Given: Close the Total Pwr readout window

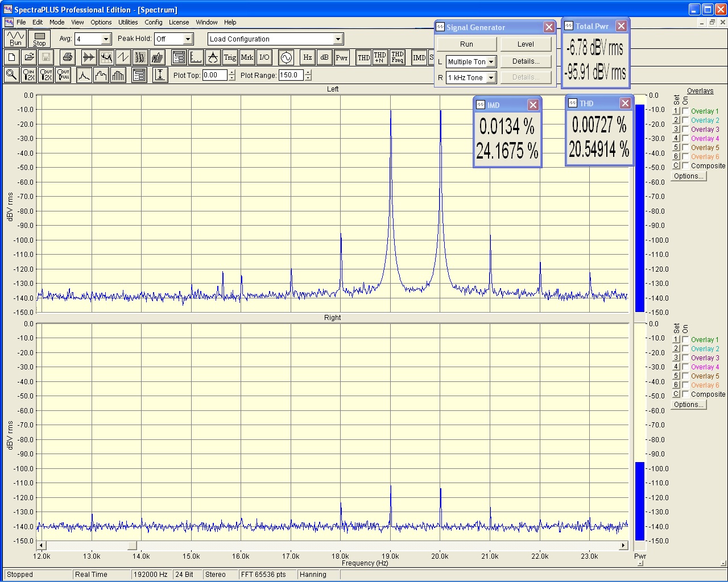Looking at the screenshot, I should (622, 26).
